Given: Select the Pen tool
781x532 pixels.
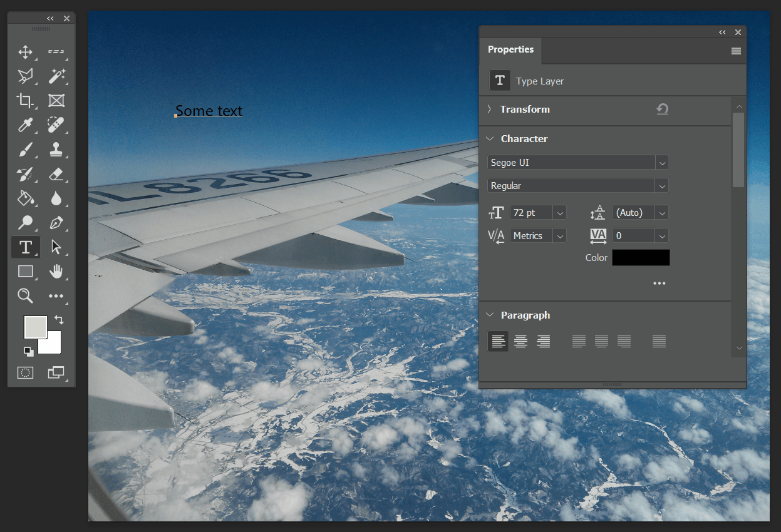Looking at the screenshot, I should click(56, 223).
